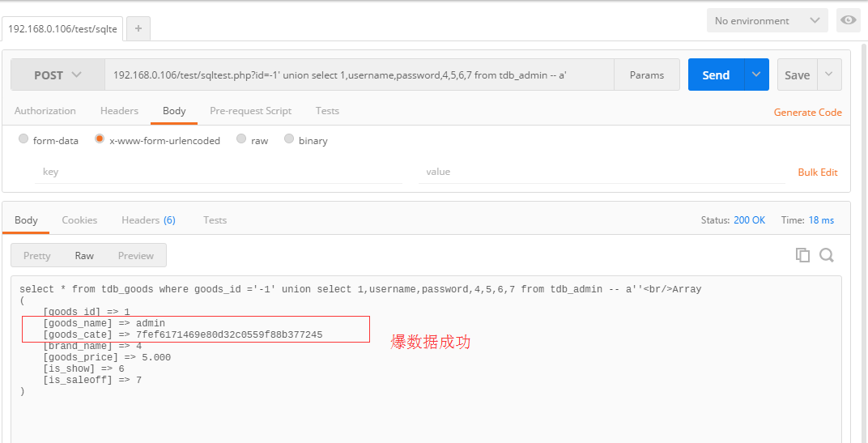
Task: Open the Pre-request Script tab
Action: coord(250,111)
